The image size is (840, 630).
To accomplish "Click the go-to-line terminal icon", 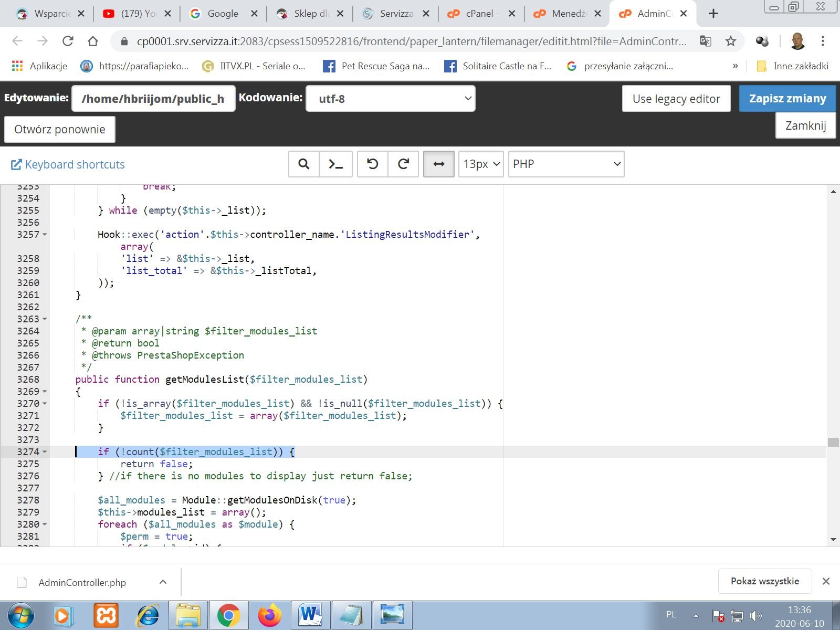I will pyautogui.click(x=335, y=164).
